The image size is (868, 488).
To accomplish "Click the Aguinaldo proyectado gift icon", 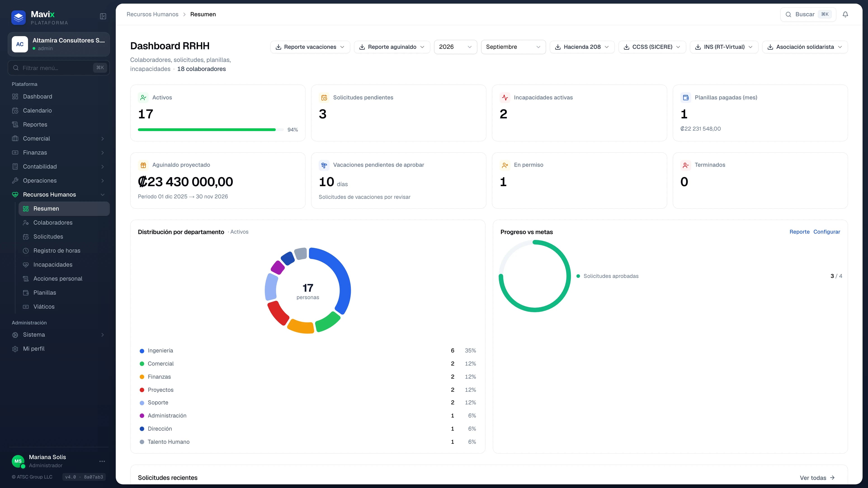I will [x=143, y=165].
